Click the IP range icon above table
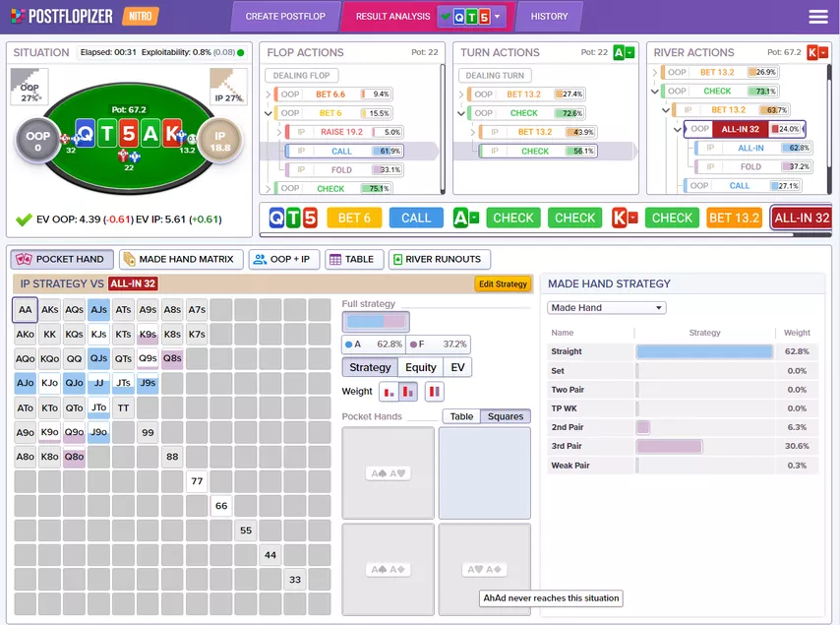Image resolution: width=840 pixels, height=625 pixels. [228, 86]
